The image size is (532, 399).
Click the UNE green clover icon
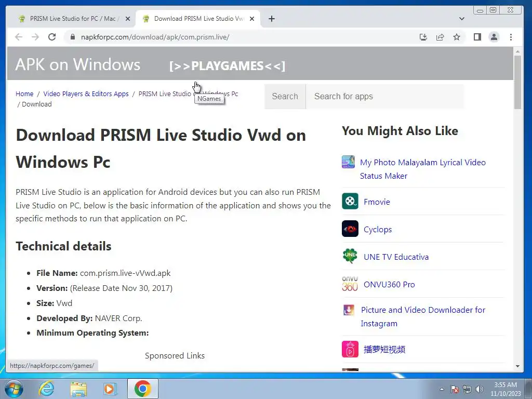pyautogui.click(x=350, y=256)
